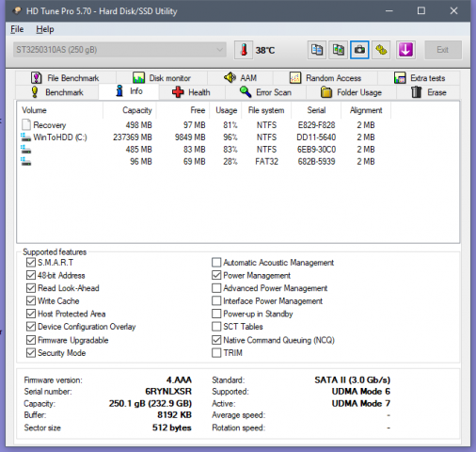Open the Health tab

[x=192, y=92]
